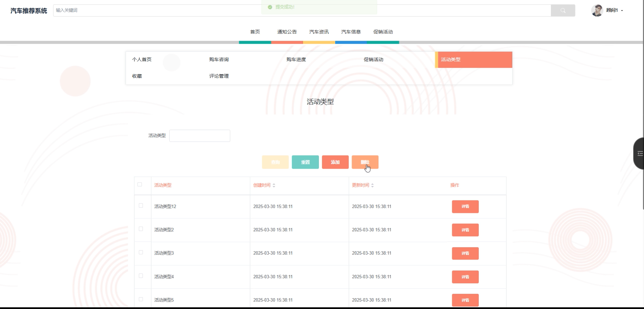Open 详情 for 活动类型2

tap(465, 230)
